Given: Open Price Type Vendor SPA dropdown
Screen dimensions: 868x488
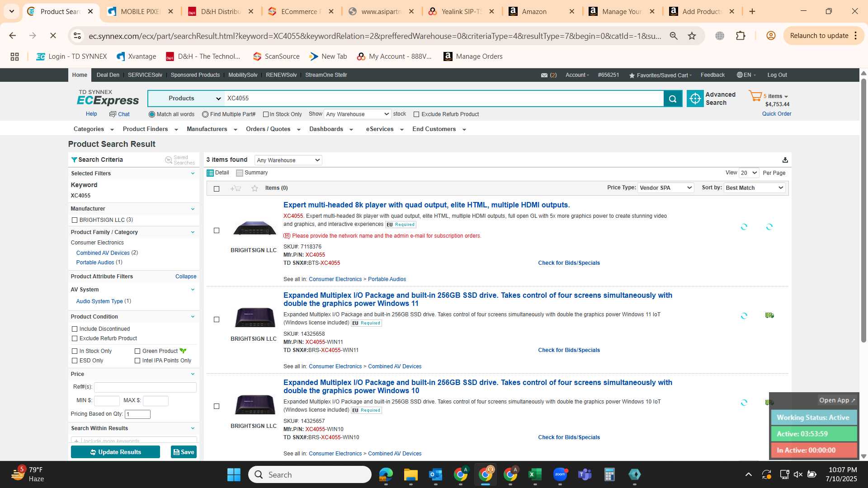Looking at the screenshot, I should click(665, 188).
